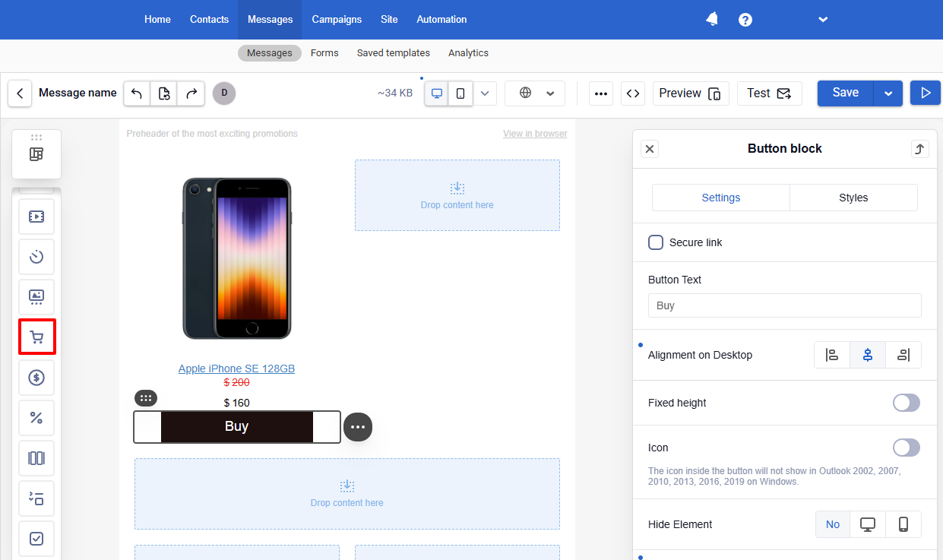Click the Message name title
This screenshot has height=560, width=943.
(x=78, y=93)
